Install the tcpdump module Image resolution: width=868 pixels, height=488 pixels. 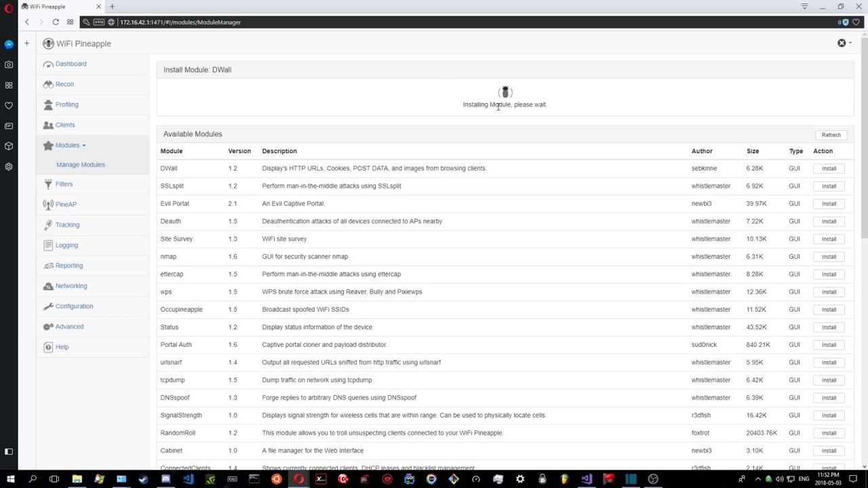[829, 380]
